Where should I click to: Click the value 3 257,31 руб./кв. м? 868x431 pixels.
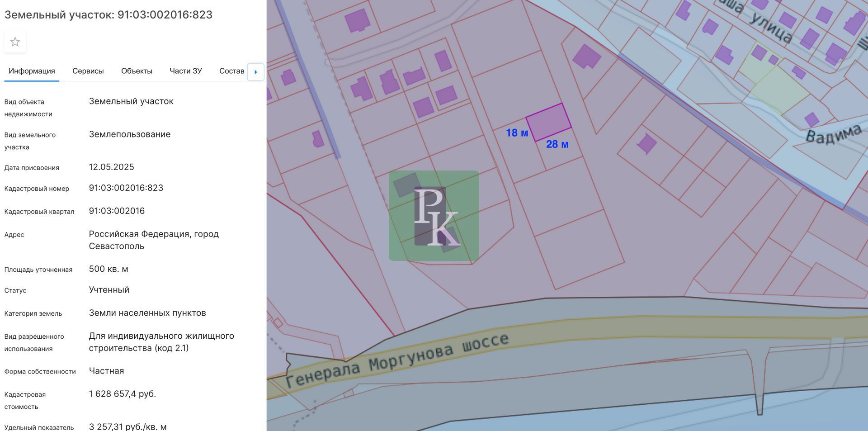tap(127, 426)
